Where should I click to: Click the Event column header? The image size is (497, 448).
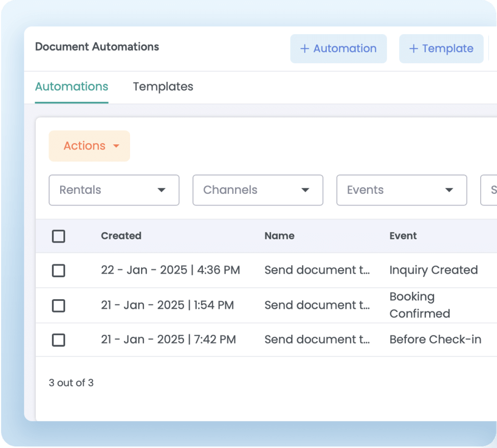pyautogui.click(x=403, y=236)
